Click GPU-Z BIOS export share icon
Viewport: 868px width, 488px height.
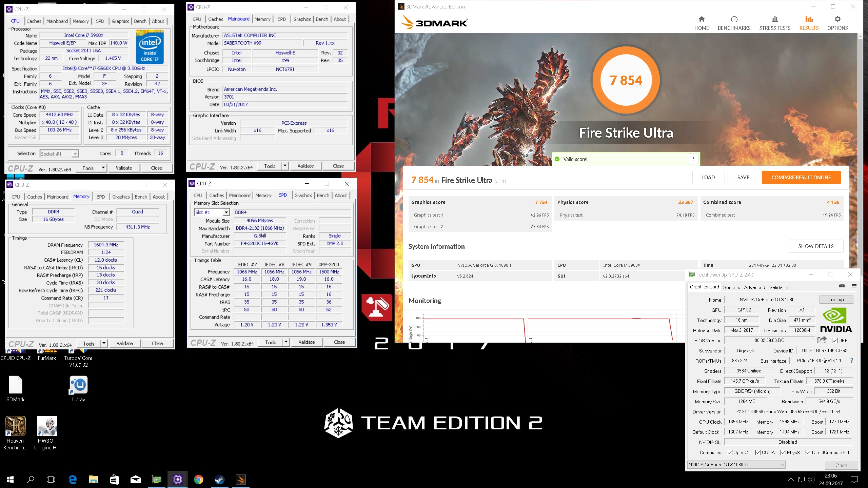822,340
